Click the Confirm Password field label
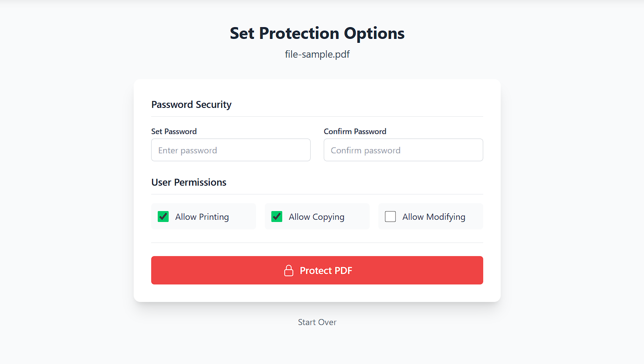 point(355,132)
